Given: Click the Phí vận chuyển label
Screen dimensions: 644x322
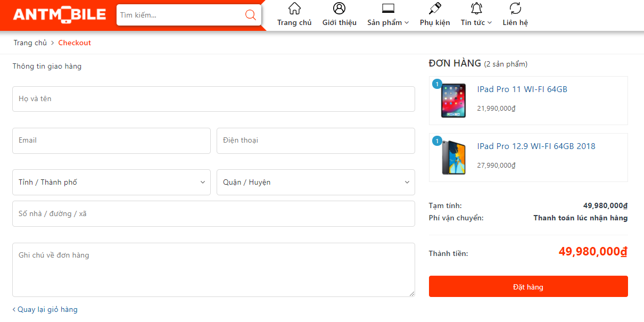Looking at the screenshot, I should tap(457, 218).
